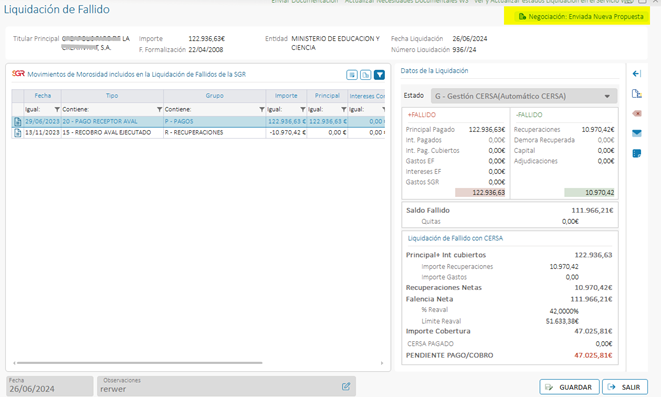Open Importe column filter operator funnel
661x397 pixels.
coord(303,110)
